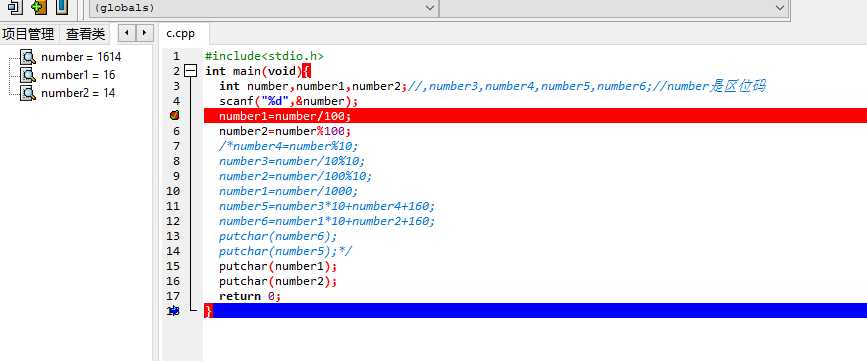The image size is (867, 361).
Task: Click the commented putchar(number6); line
Action: point(278,236)
